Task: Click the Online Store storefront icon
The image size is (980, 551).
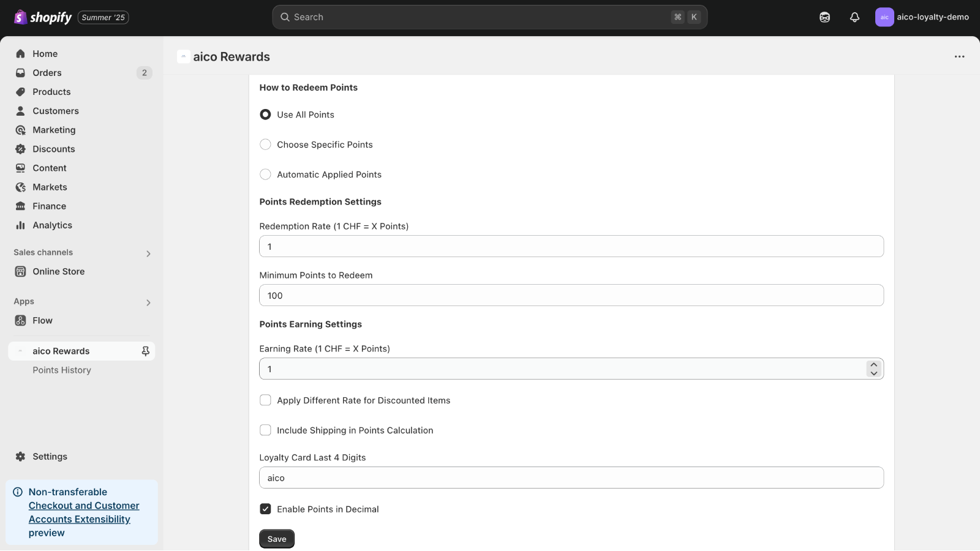Action: [20, 271]
